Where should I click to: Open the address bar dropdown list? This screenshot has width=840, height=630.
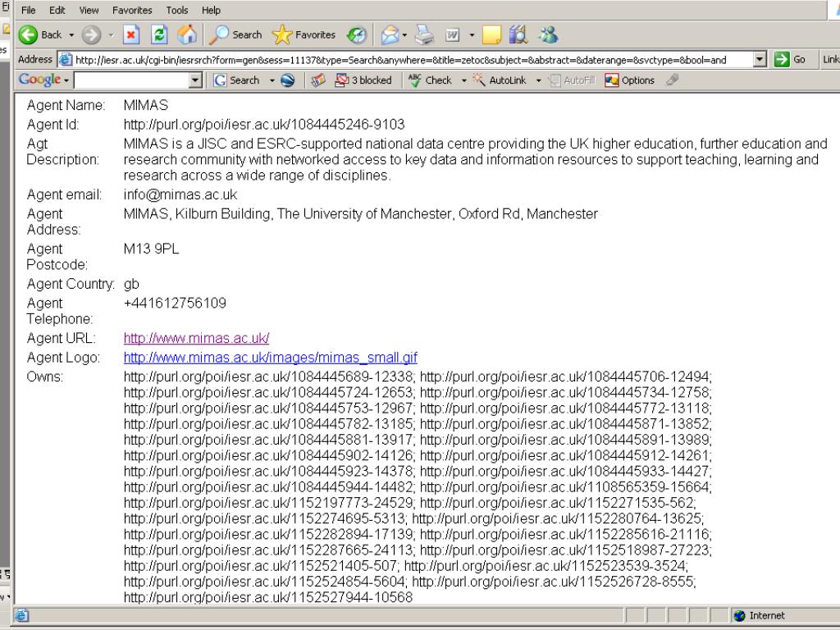click(x=760, y=59)
